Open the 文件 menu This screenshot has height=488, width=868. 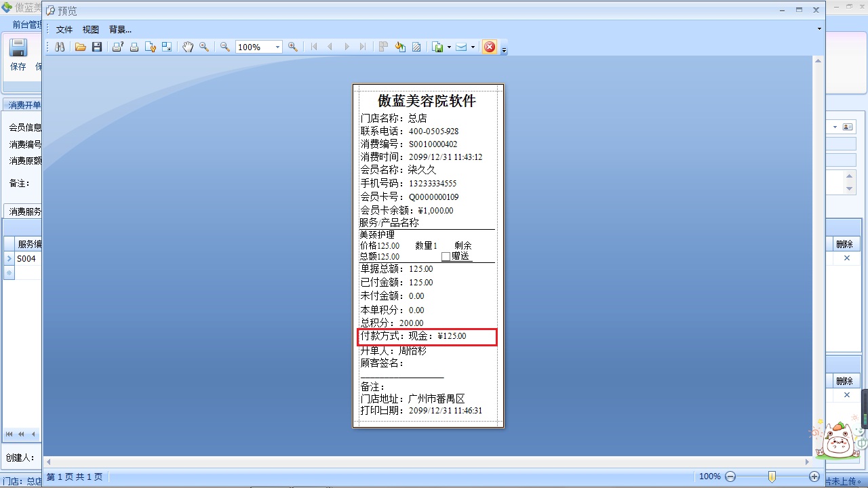(64, 29)
